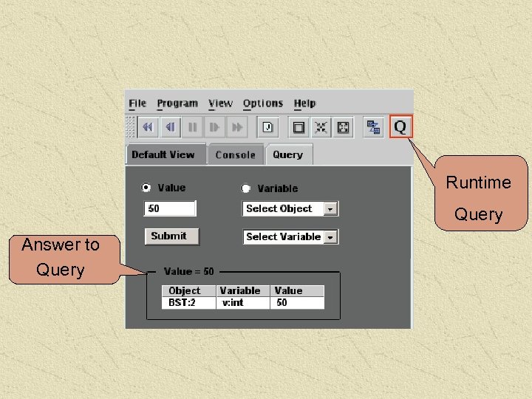Click the 50 cell in results table
This screenshot has width=532, height=399.
click(x=297, y=303)
